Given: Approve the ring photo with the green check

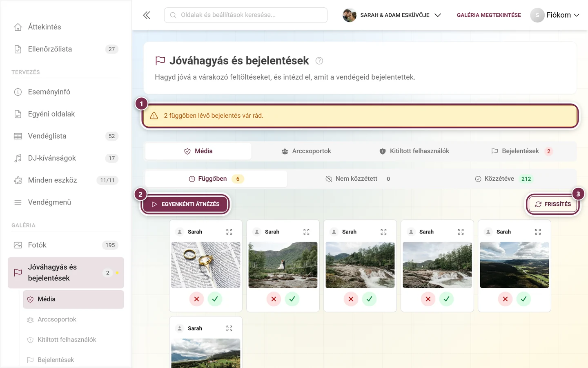Looking at the screenshot, I should click(x=215, y=299).
